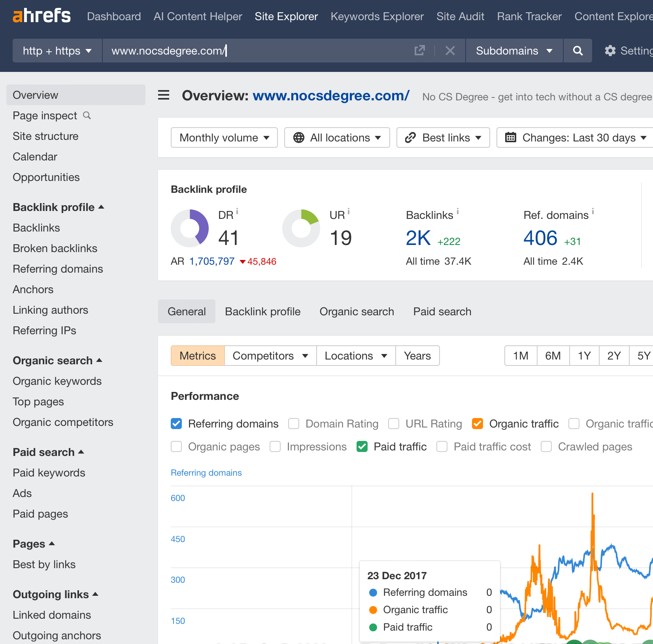Open the Subdomains dropdown
Screen dimensions: 653x644
(513, 51)
